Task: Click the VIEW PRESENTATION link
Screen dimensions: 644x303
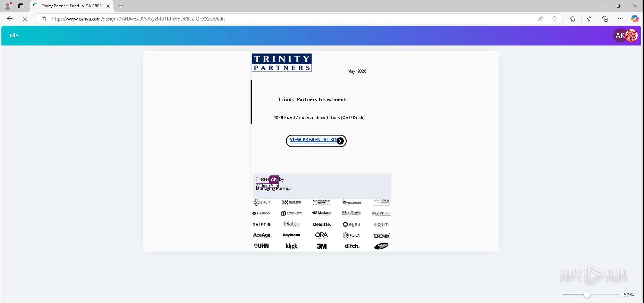Action: coord(313,140)
